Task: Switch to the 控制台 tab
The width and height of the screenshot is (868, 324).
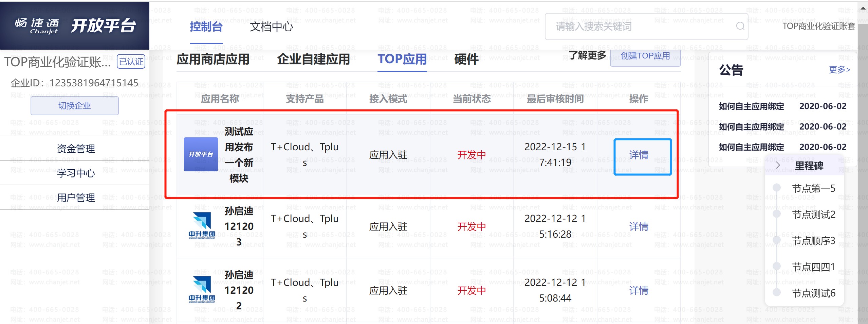Action: point(206,27)
